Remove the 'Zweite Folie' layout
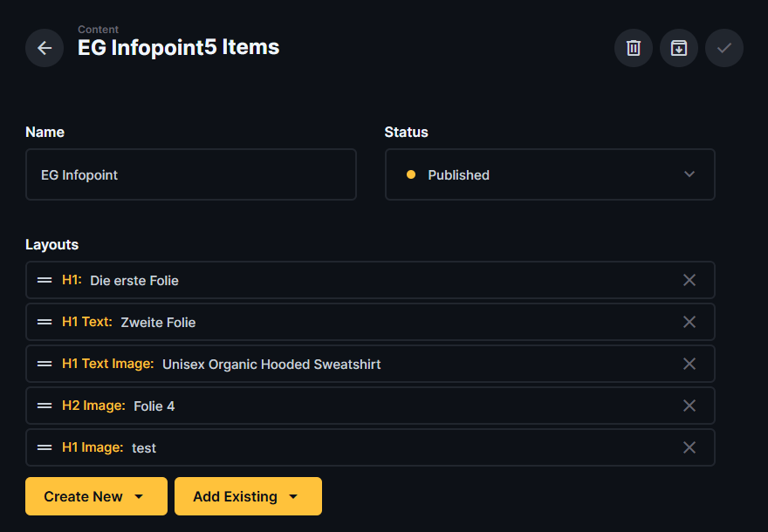 (x=689, y=322)
